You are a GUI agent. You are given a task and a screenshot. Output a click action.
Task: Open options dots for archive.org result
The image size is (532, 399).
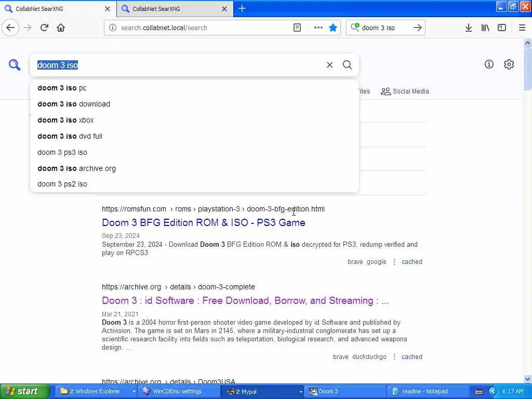click(394, 357)
